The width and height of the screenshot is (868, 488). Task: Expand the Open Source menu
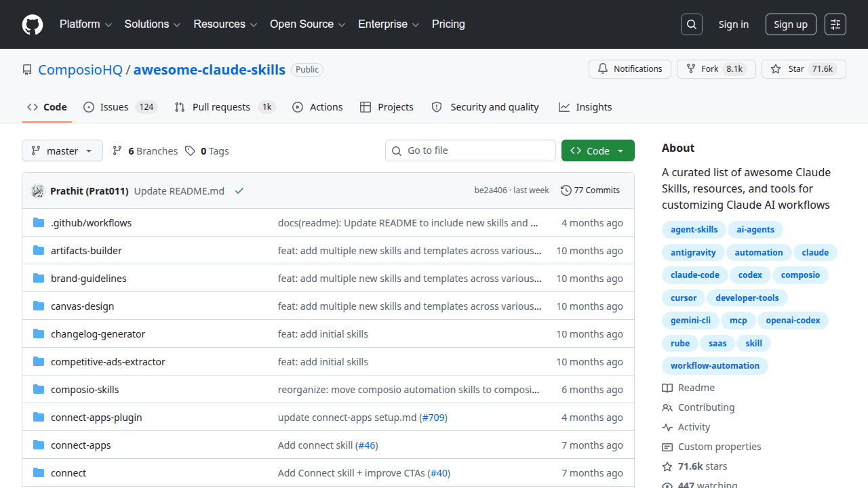tap(308, 24)
